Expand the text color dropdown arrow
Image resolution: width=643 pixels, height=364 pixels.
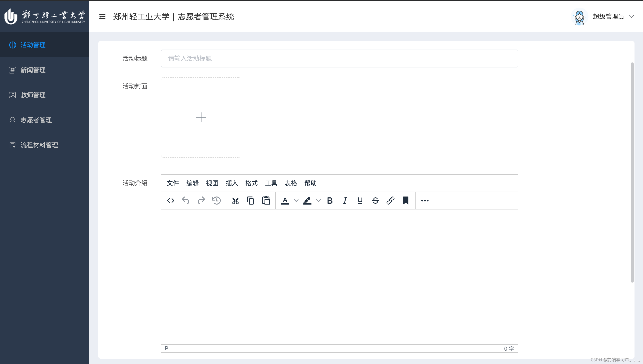point(296,201)
